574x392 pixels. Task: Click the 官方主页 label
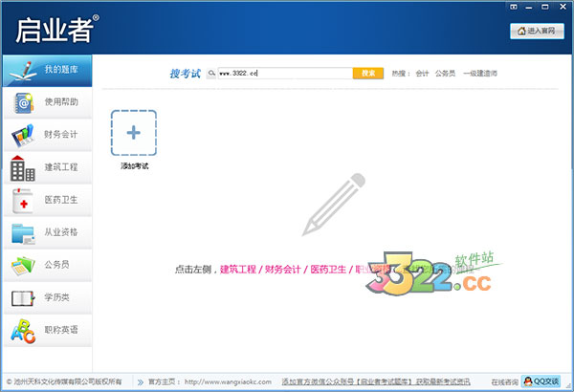point(164,382)
